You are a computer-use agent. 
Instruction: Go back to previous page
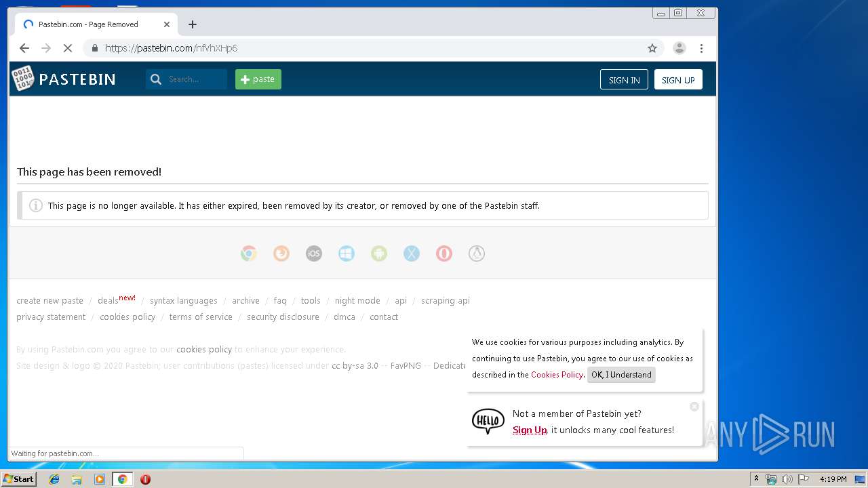24,48
